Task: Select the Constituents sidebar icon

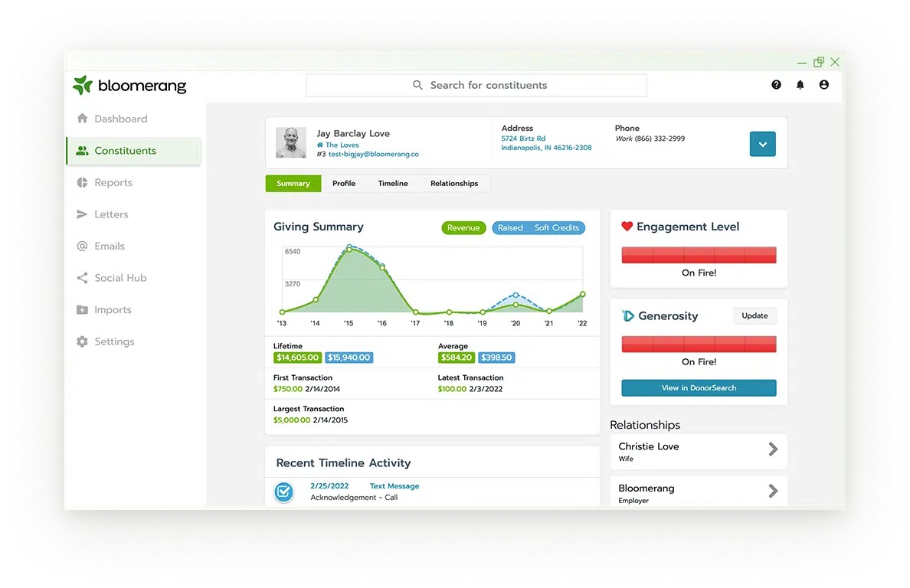Action: point(82,151)
